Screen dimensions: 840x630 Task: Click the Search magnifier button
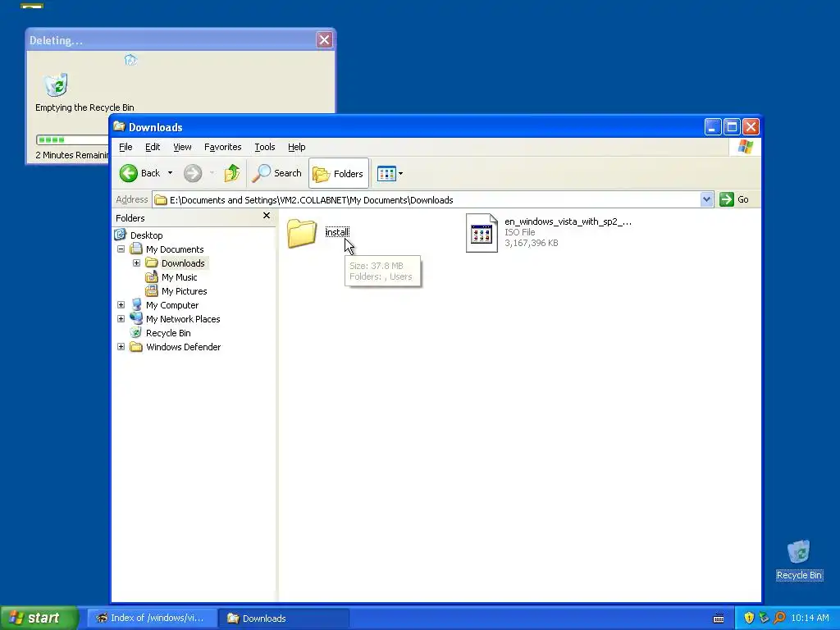click(x=276, y=173)
